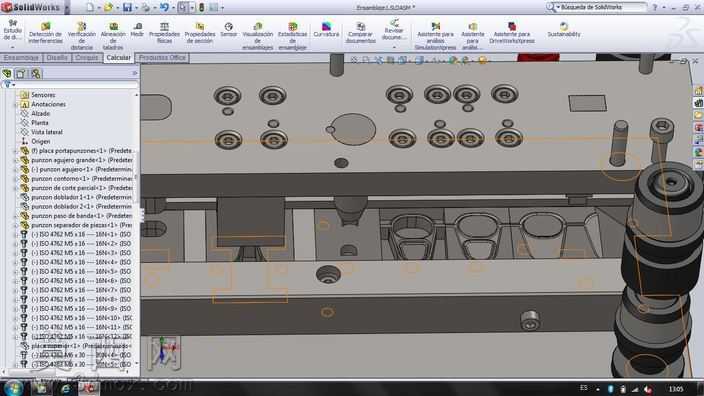
Task: Select Vista lateral plane in tree
Action: coord(47,132)
